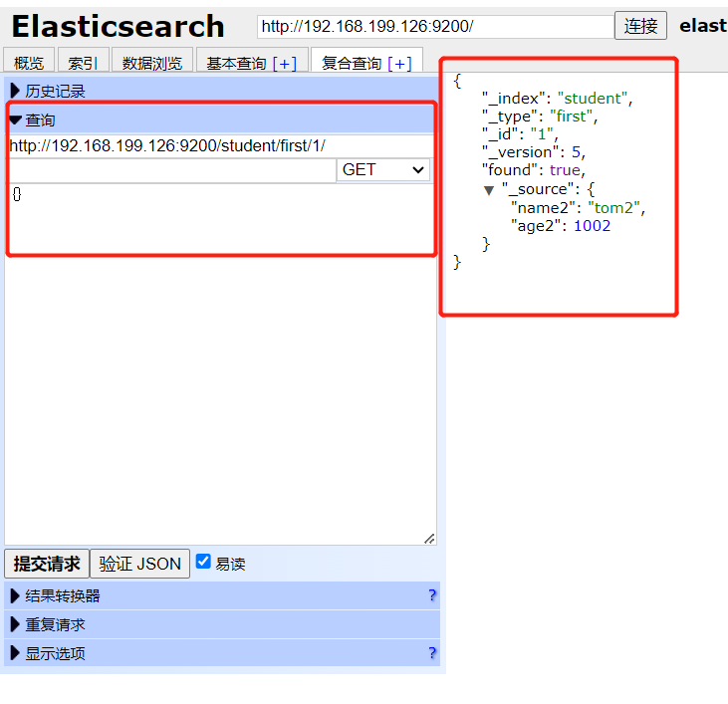728x704 pixels.
Task: Open help for 结果转换器
Action: [x=432, y=595]
